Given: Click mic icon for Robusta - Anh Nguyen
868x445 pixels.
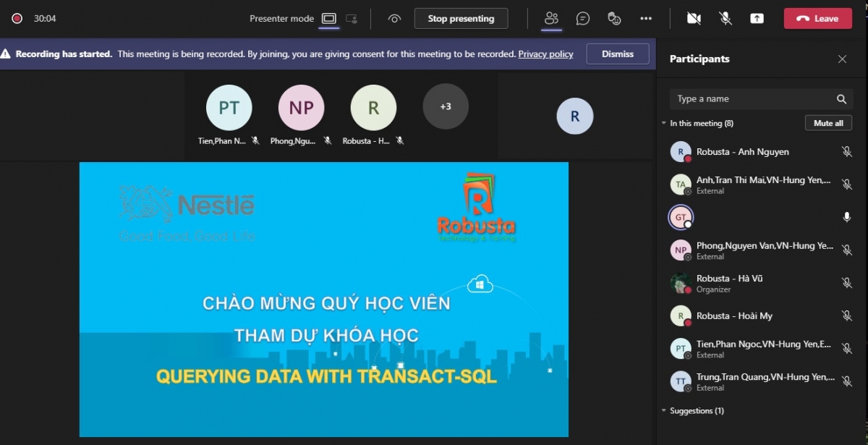Looking at the screenshot, I should point(847,152).
